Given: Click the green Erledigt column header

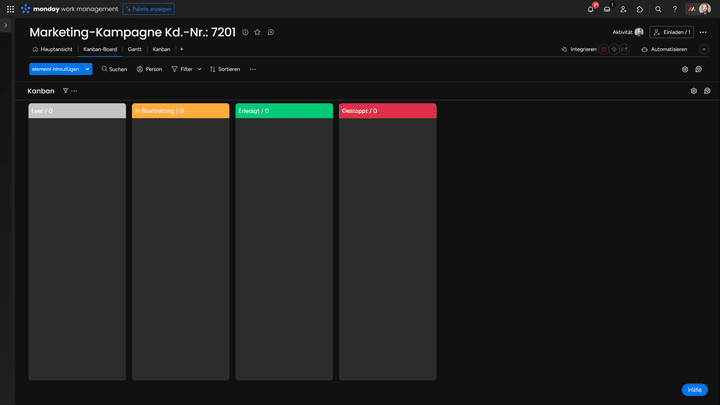Looking at the screenshot, I should 284,111.
